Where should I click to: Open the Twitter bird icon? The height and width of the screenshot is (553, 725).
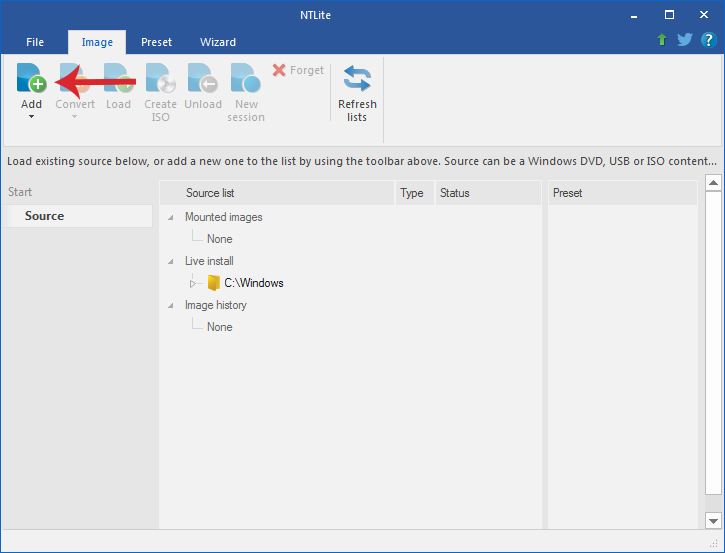click(x=685, y=40)
